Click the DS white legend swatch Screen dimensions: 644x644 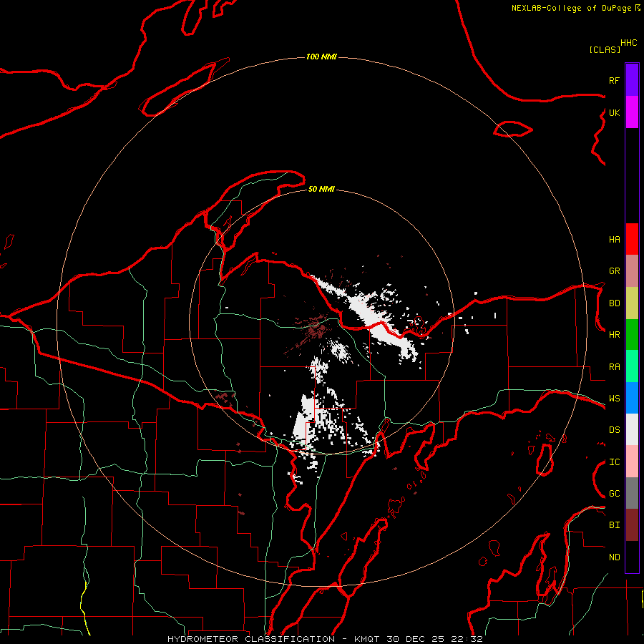tap(632, 429)
